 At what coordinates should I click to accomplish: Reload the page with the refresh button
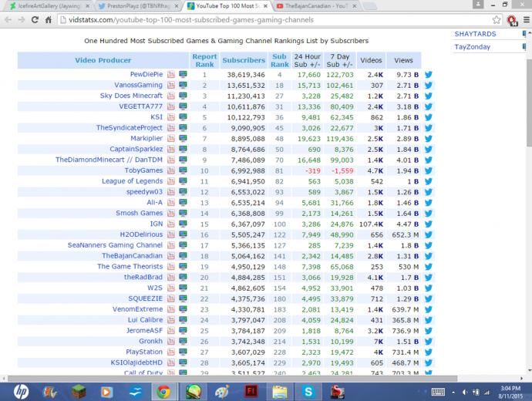tap(35, 20)
